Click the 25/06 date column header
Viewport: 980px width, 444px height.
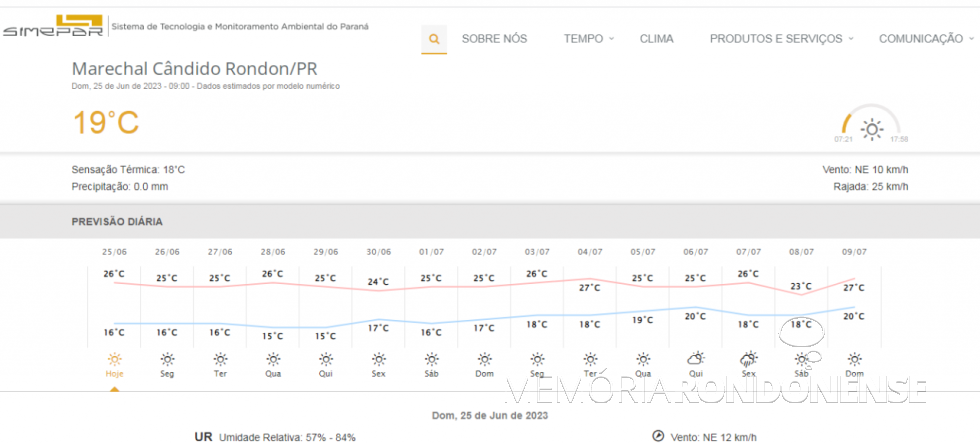(x=114, y=252)
